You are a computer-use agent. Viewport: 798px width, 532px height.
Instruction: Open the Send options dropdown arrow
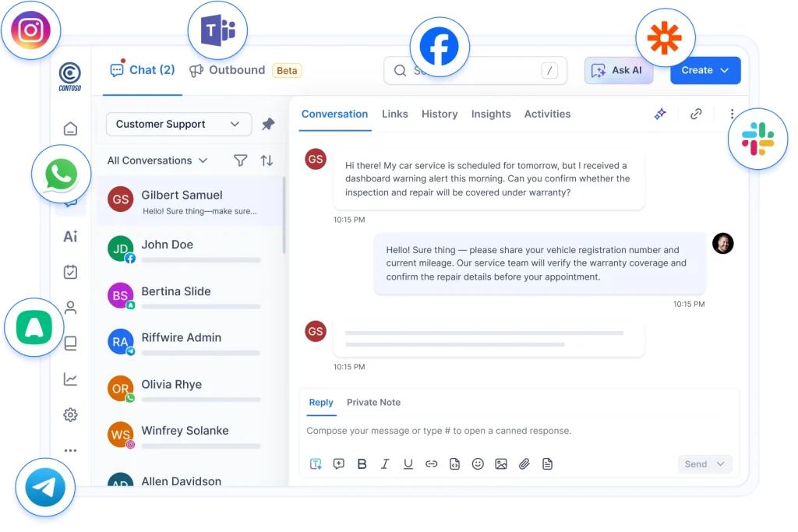(720, 464)
